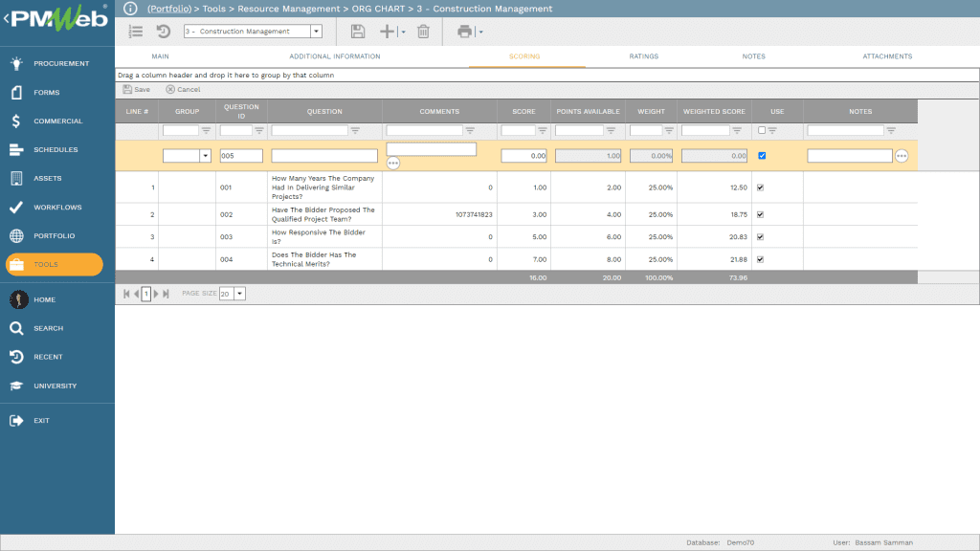Toggle Use checkbox in new row 005

pyautogui.click(x=762, y=156)
